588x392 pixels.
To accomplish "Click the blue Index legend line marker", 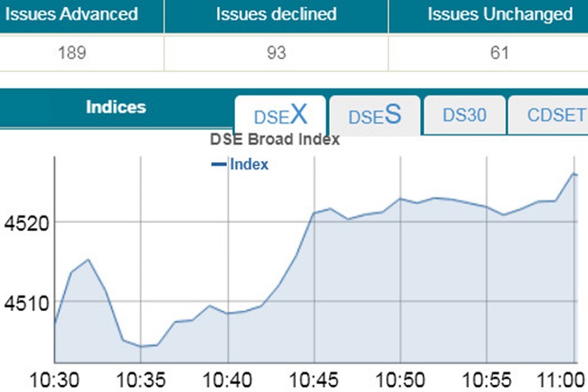I will [219, 165].
